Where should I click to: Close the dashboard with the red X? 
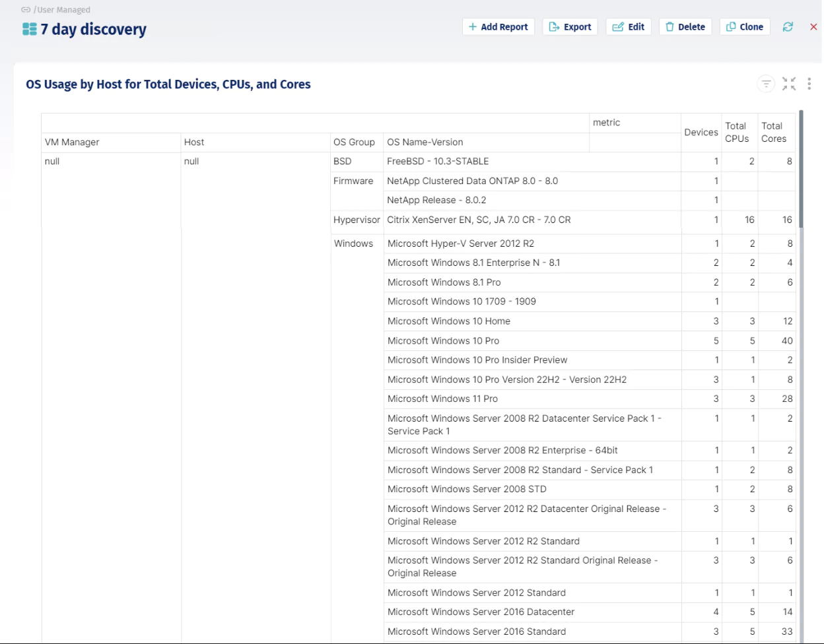coord(813,27)
